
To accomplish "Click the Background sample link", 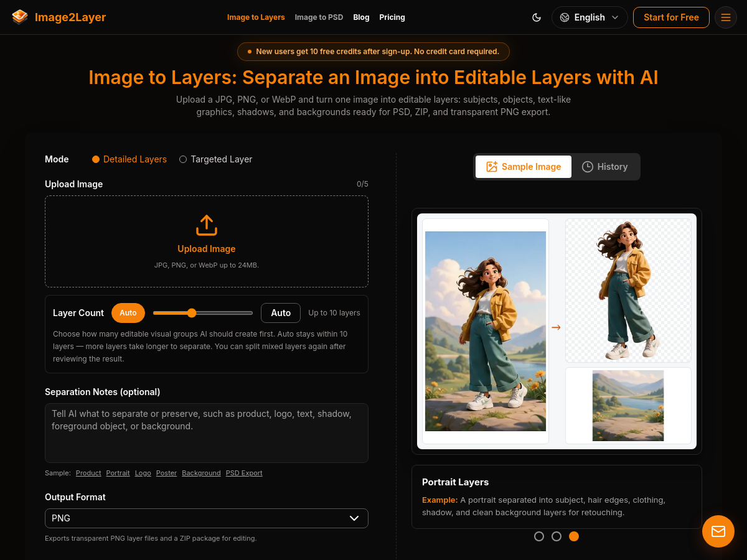I will [201, 473].
